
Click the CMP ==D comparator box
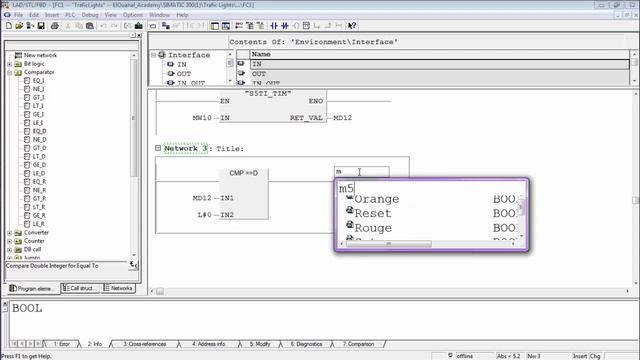tap(244, 194)
